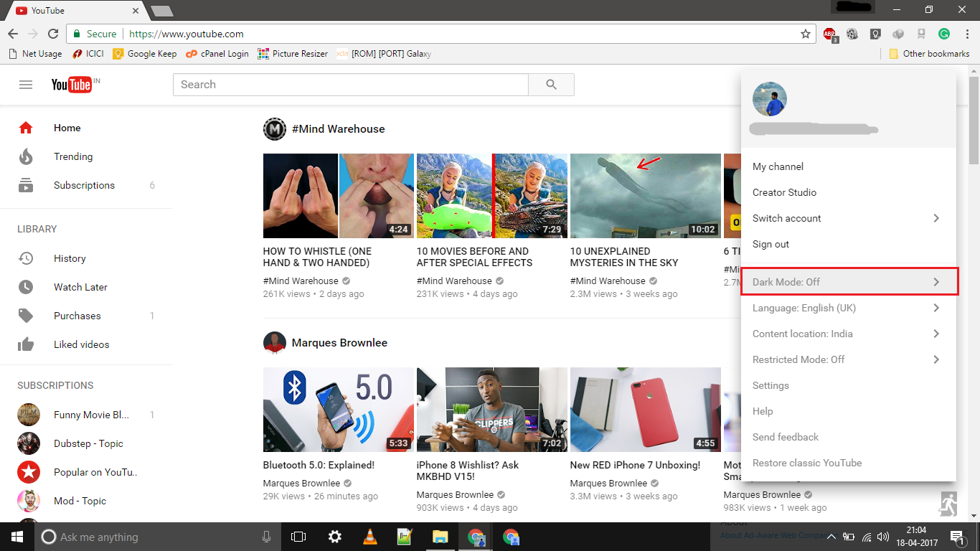
Task: Click the Purchases tag icon
Action: pos(26,316)
